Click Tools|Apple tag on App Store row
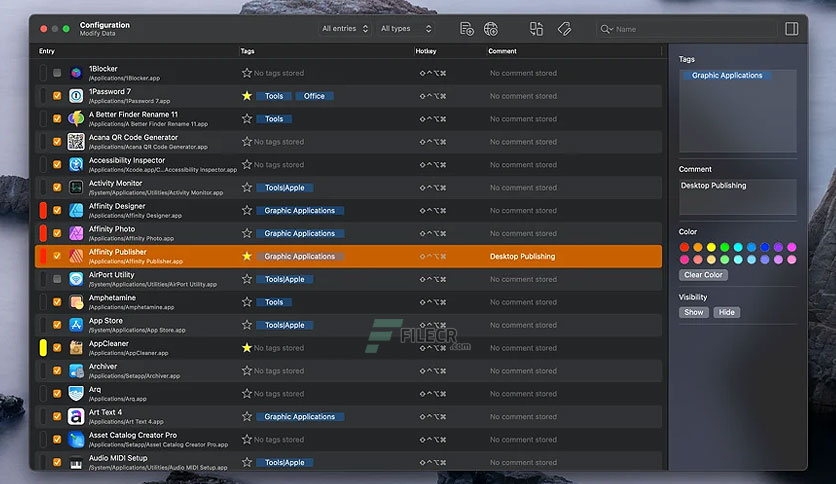 point(285,325)
